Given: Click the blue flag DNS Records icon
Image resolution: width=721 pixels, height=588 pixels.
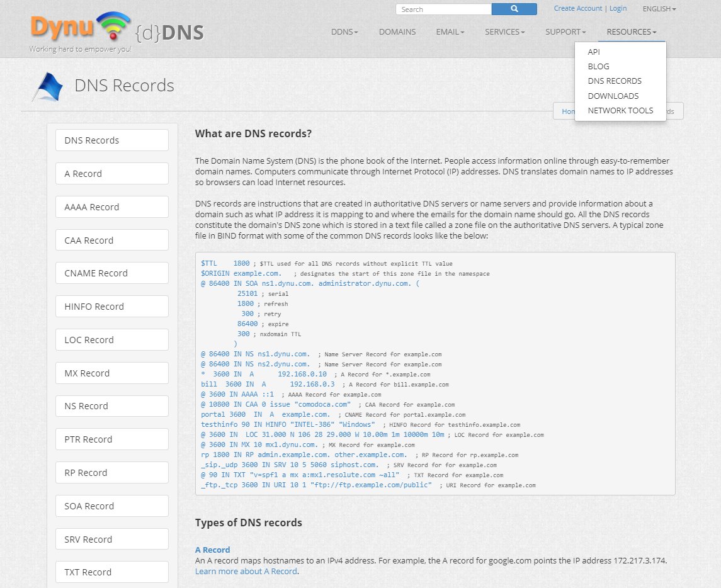Looking at the screenshot, I should pos(47,87).
